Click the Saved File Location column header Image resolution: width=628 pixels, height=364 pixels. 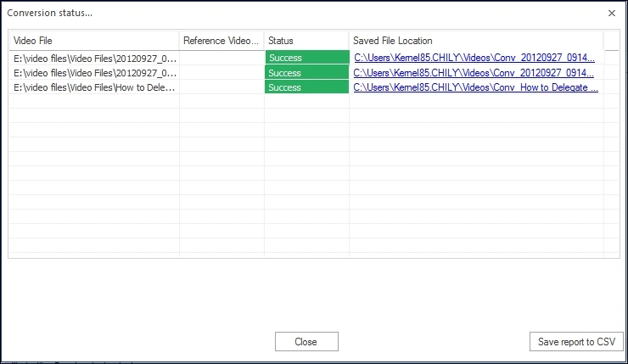point(475,41)
